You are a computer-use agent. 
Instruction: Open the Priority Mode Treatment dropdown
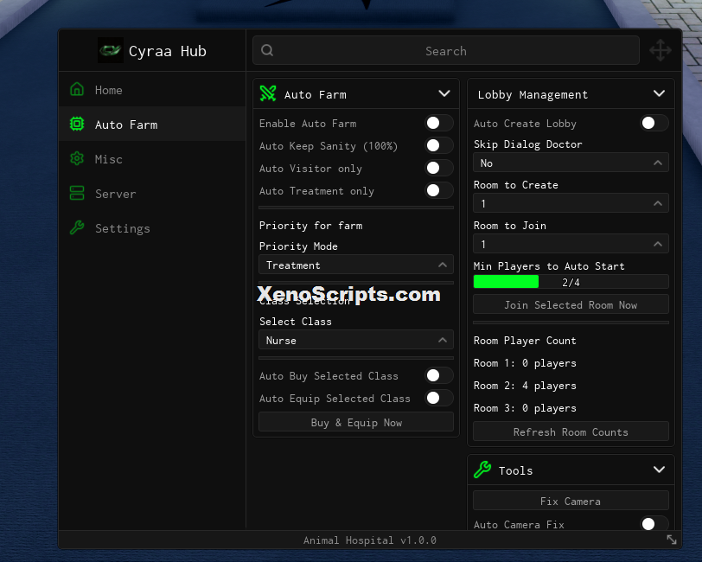[x=356, y=265]
